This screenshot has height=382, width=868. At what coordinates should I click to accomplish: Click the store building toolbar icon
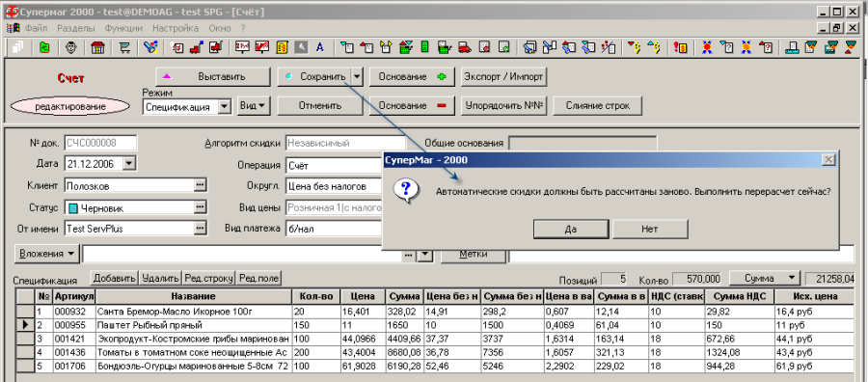[x=97, y=47]
